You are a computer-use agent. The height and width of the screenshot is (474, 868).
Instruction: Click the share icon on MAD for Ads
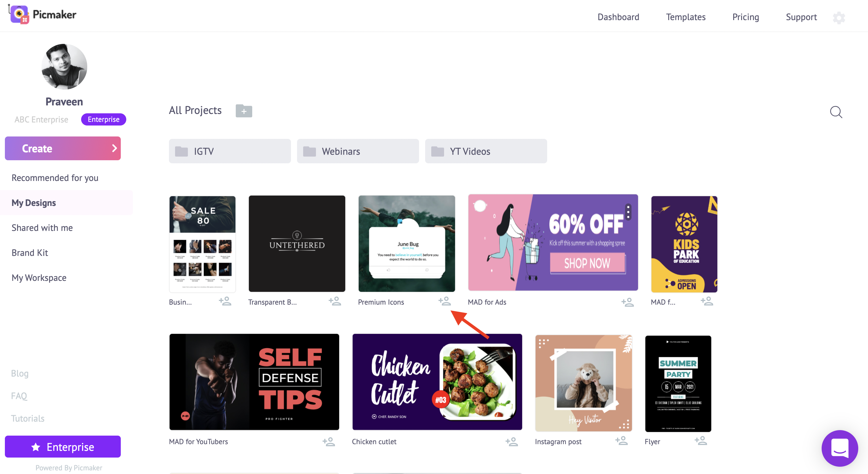(x=628, y=302)
